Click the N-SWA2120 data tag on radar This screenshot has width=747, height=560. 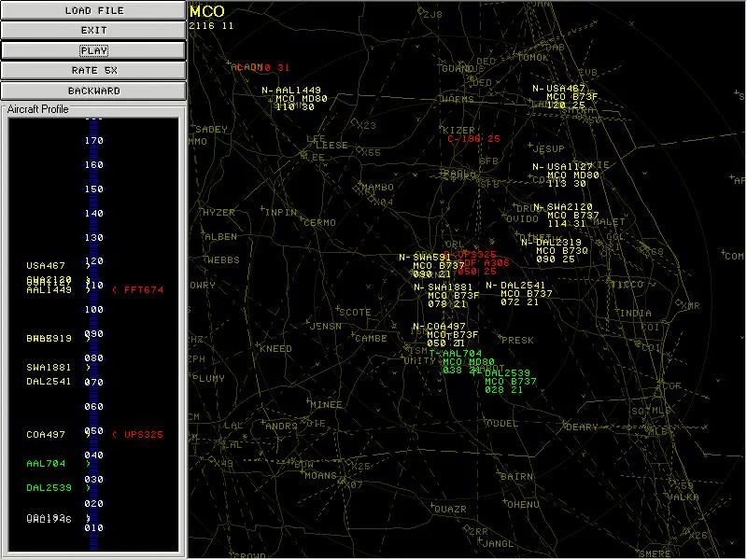pos(566,216)
